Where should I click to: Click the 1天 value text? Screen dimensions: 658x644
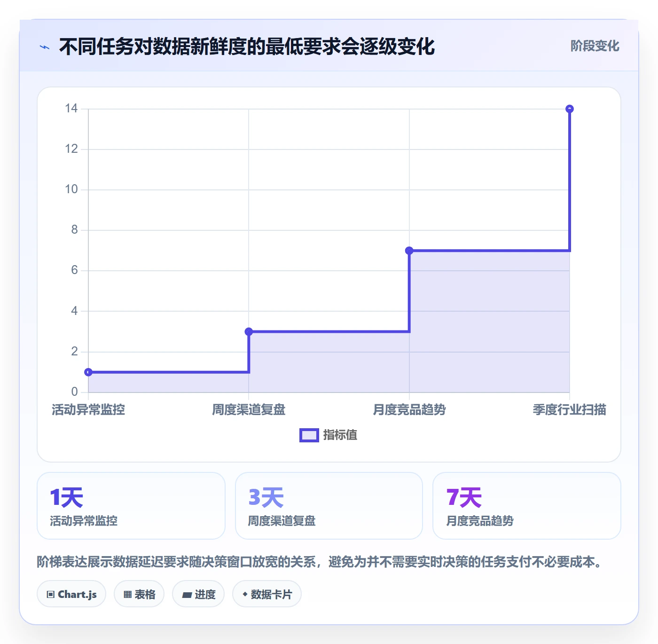coord(66,497)
